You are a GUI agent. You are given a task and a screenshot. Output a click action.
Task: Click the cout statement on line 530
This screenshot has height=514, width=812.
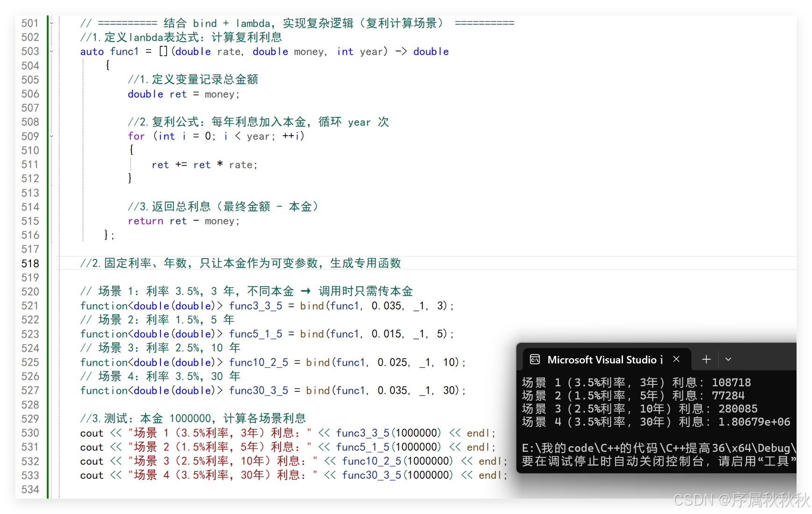click(288, 433)
